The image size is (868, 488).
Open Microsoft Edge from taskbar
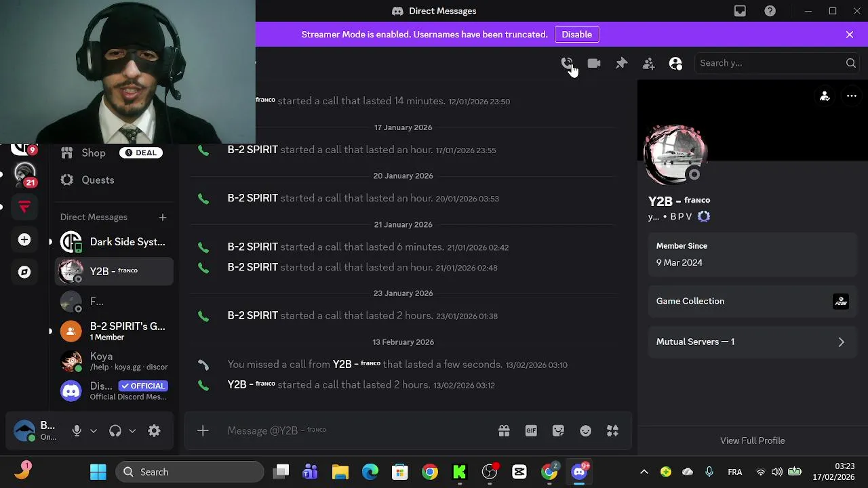point(370,472)
